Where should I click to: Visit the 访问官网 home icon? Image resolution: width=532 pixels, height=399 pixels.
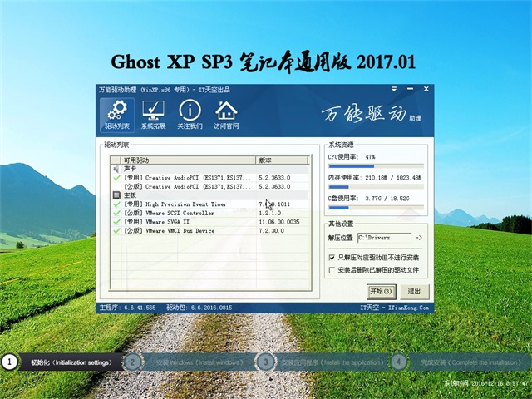[x=226, y=115]
